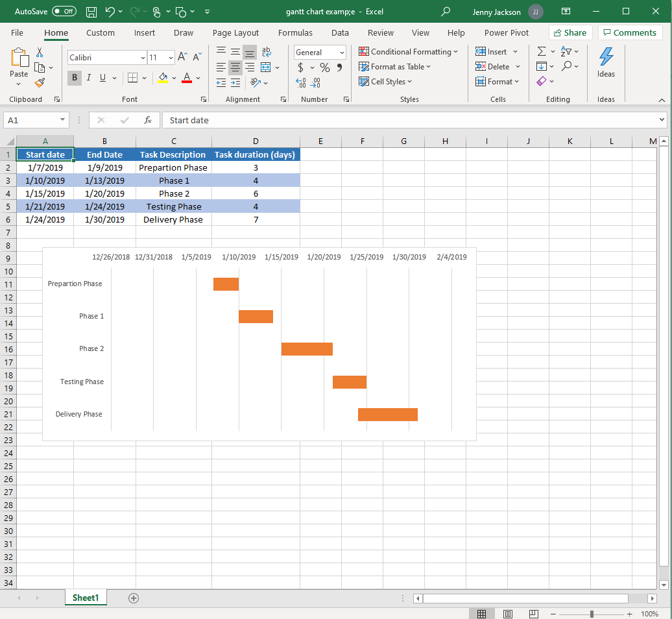Toggle Bold formatting button

tap(75, 78)
